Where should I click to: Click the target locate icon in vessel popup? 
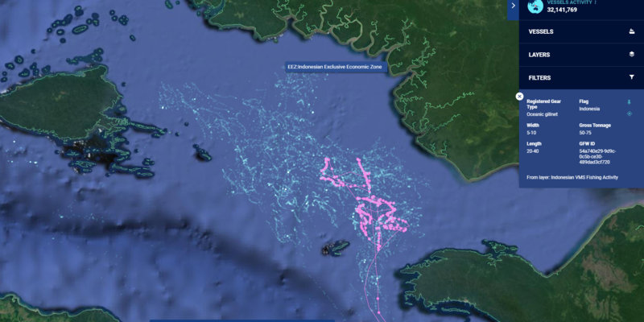pos(630,114)
